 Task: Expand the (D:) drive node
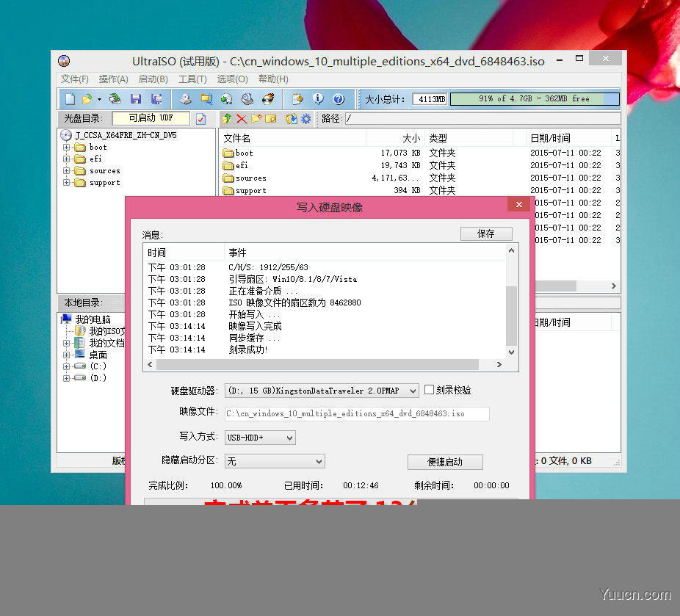point(66,378)
